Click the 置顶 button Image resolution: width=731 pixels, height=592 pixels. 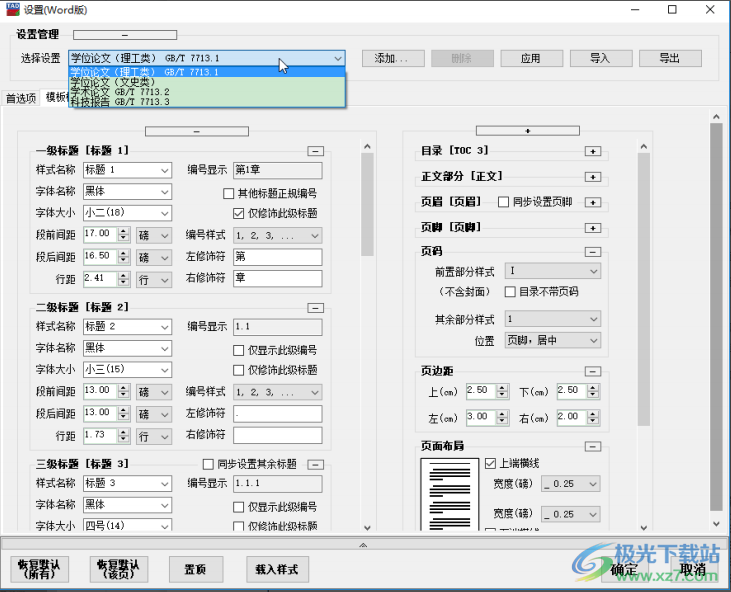[196, 569]
